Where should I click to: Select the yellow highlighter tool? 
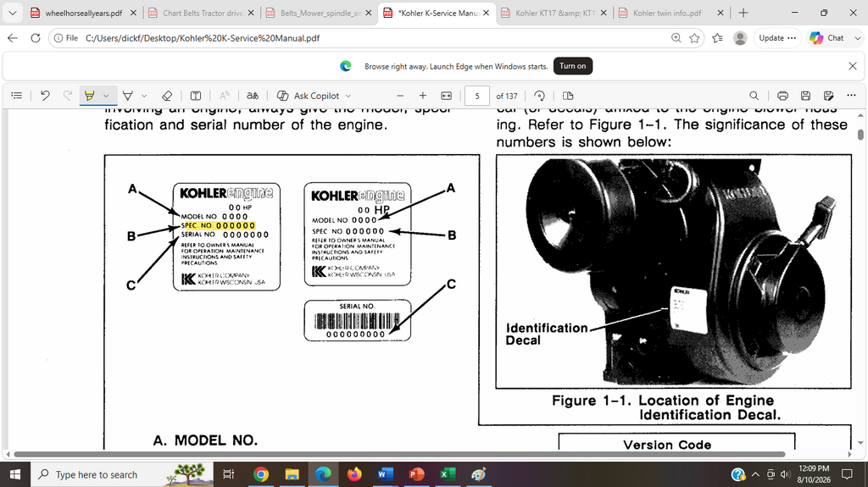tap(89, 96)
